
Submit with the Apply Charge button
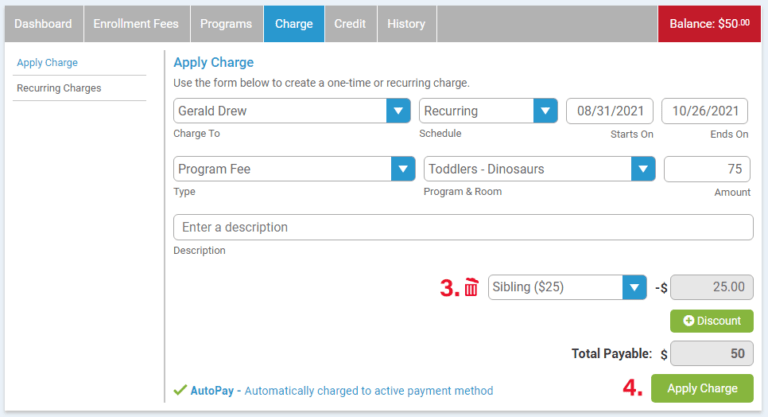click(x=702, y=388)
